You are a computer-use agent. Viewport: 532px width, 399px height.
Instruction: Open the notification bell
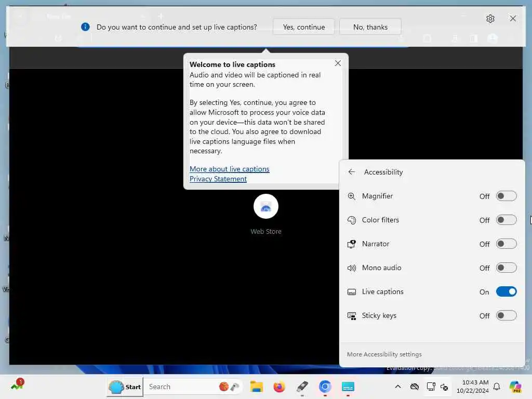point(497,387)
